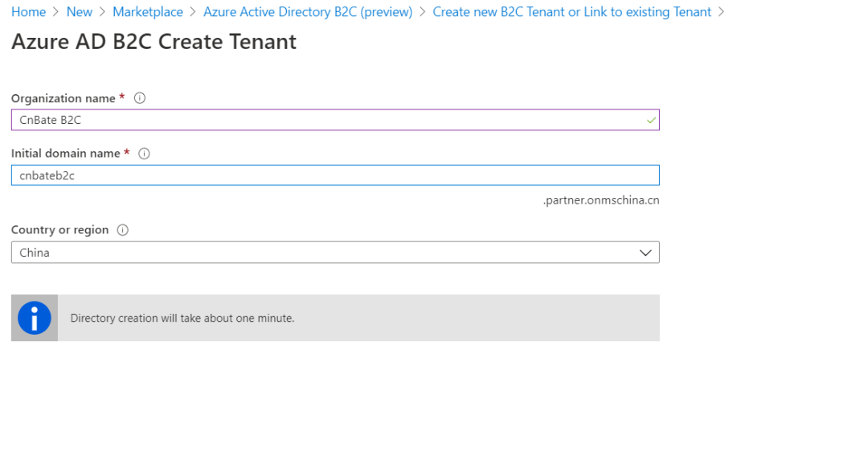Click the chevron after the last breadcrumb item
Image resolution: width=868 pixels, height=457 pixels.
[721, 12]
